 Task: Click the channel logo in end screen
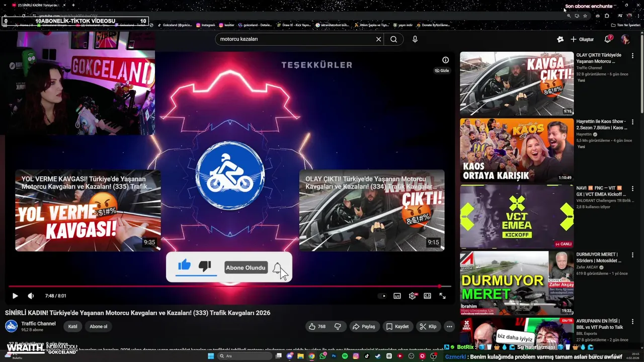(x=230, y=175)
